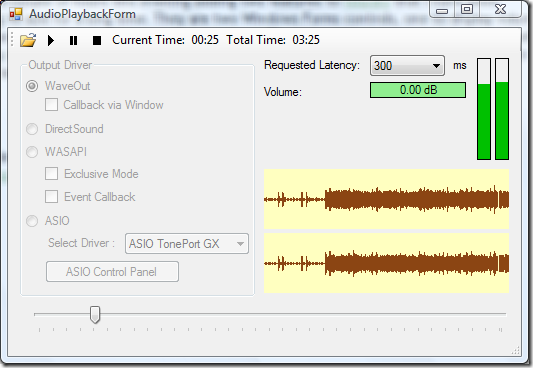533x368 pixels.
Task: Click the 00:25 current time value
Action: [205, 40]
